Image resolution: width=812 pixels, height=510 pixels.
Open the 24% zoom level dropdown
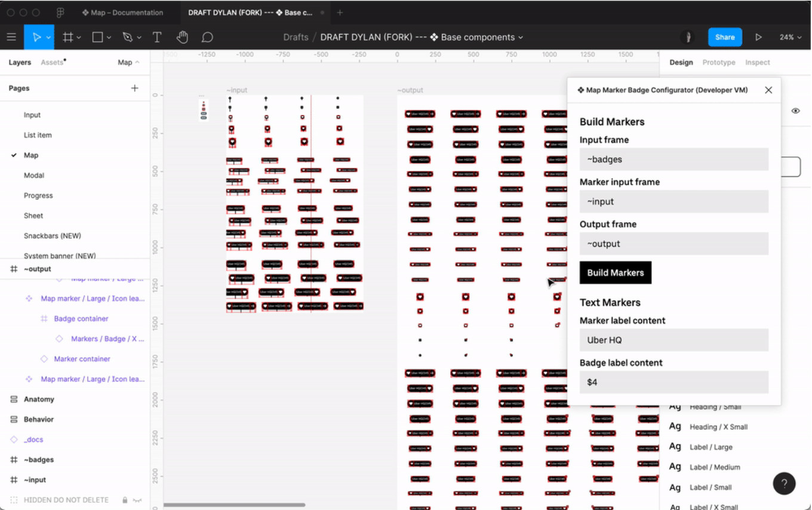(790, 37)
